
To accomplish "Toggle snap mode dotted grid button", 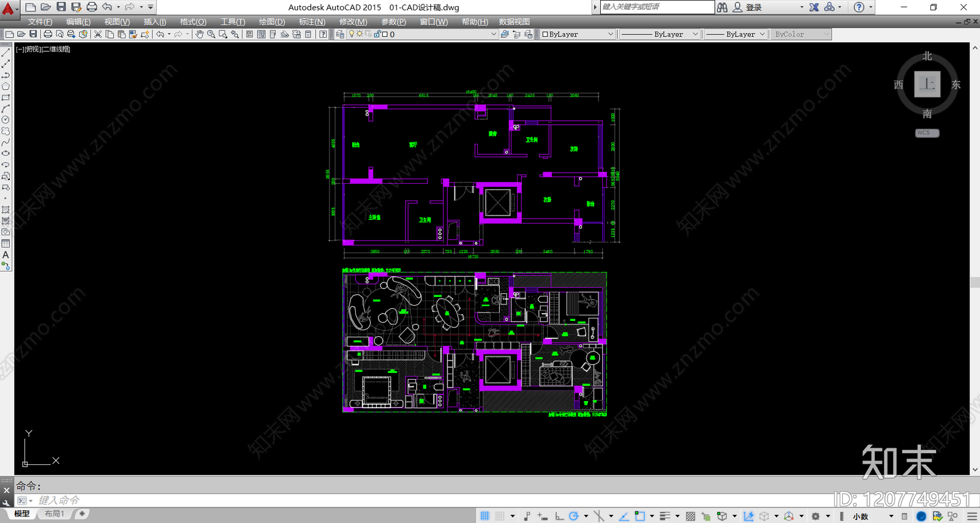I will 500,516.
